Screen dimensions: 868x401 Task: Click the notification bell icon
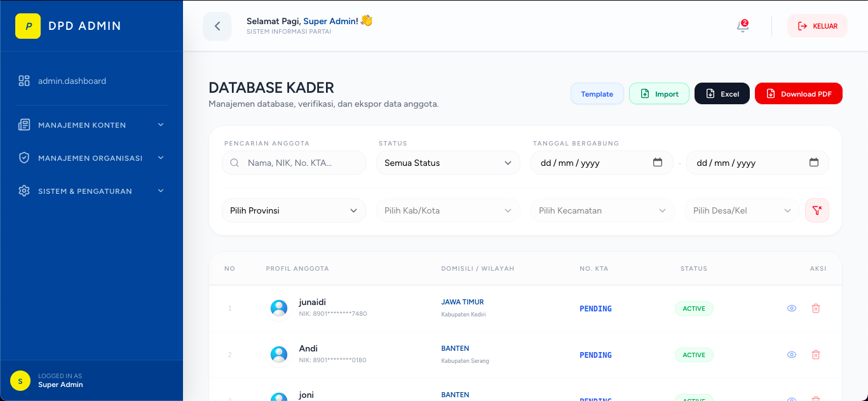pos(742,27)
